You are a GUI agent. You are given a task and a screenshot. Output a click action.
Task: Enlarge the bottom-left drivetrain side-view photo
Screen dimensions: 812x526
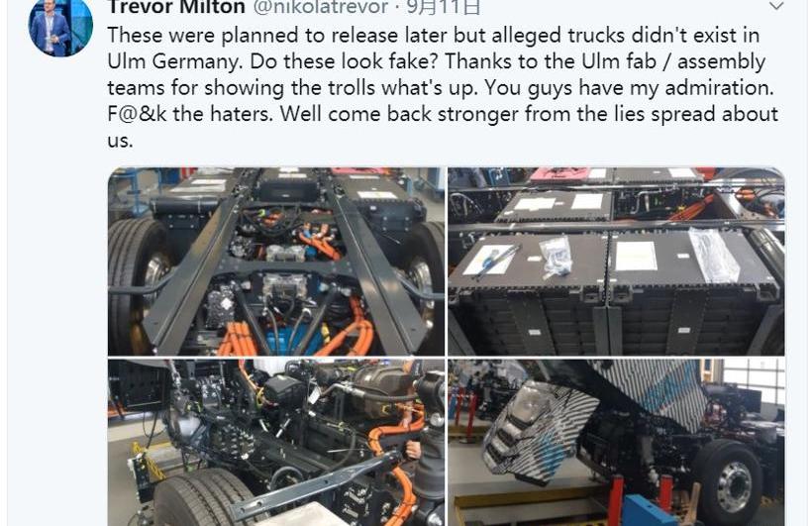276,443
